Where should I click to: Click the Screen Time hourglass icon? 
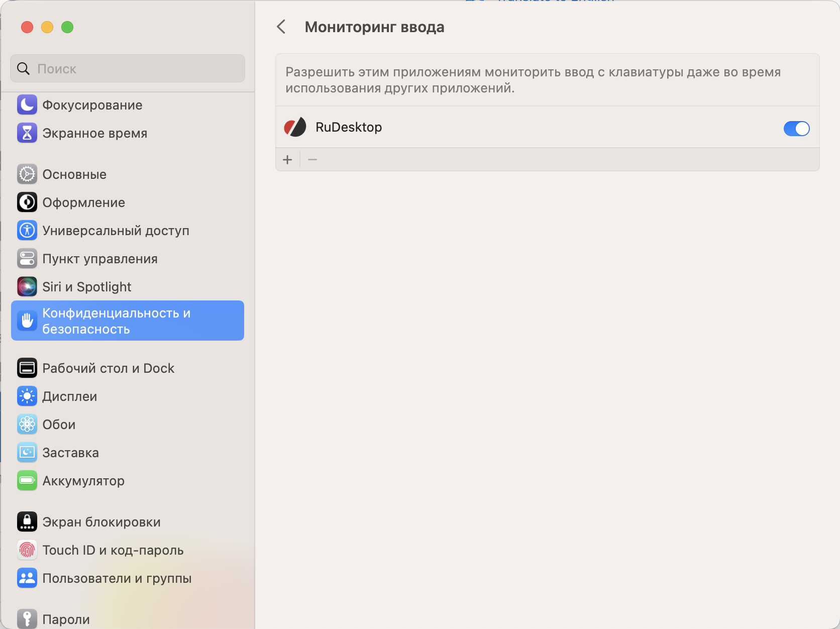(27, 133)
